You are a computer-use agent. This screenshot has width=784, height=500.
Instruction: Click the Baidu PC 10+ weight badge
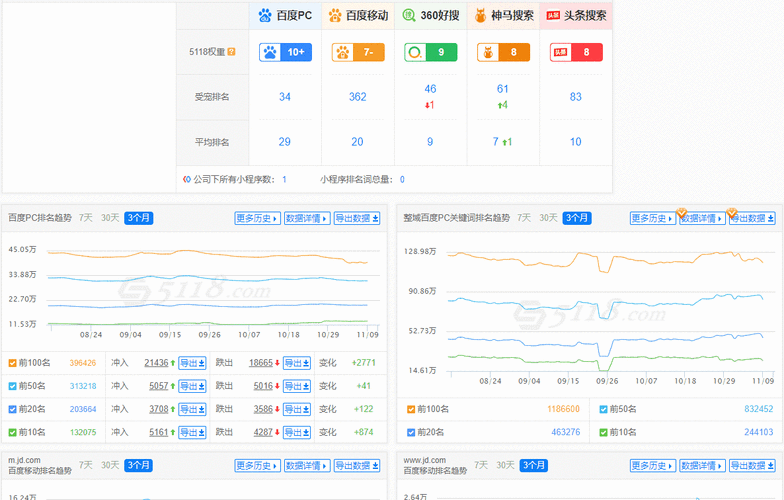coord(285,52)
